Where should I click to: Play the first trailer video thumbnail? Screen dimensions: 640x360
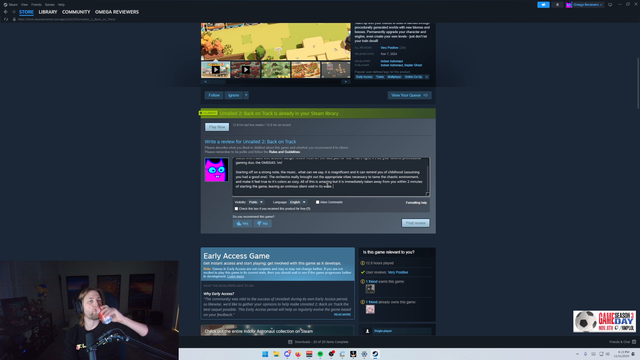tap(216, 70)
